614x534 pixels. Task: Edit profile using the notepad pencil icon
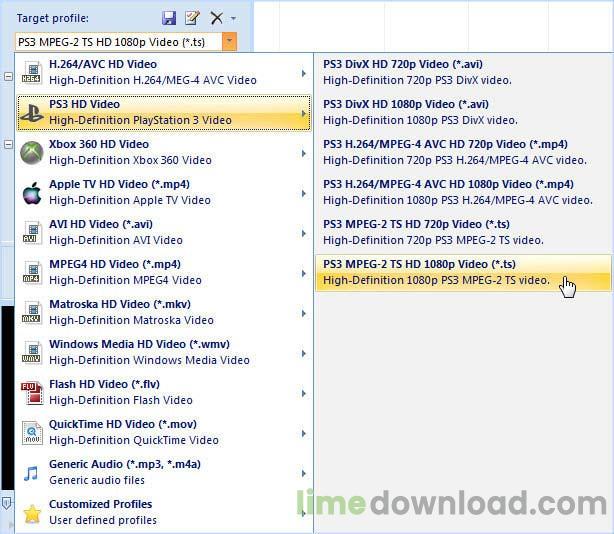tap(192, 18)
